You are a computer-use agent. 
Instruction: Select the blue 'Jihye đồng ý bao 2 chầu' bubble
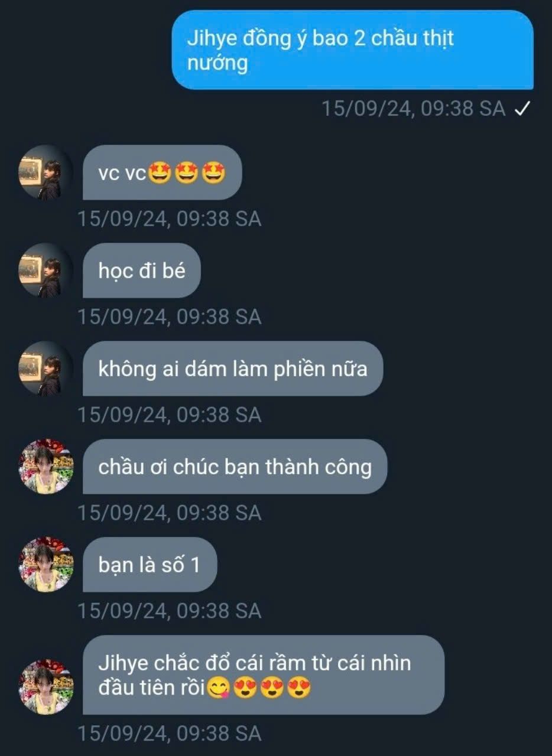coord(353,50)
